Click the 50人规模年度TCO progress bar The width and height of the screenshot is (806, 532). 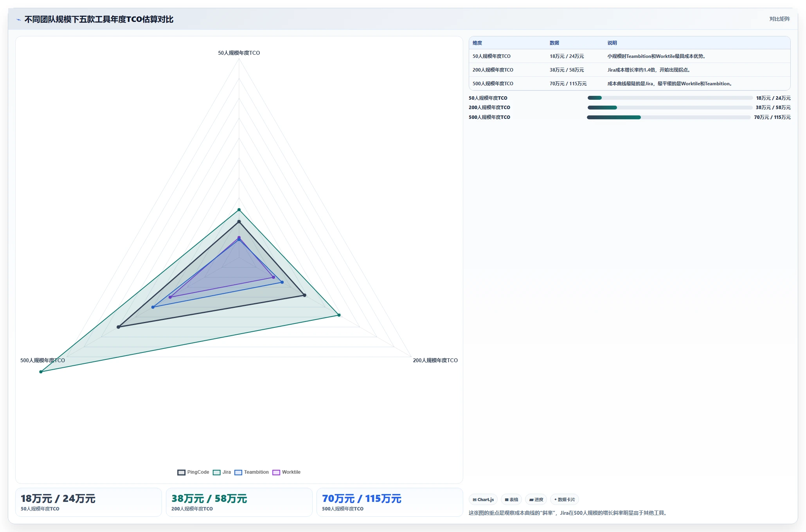670,98
